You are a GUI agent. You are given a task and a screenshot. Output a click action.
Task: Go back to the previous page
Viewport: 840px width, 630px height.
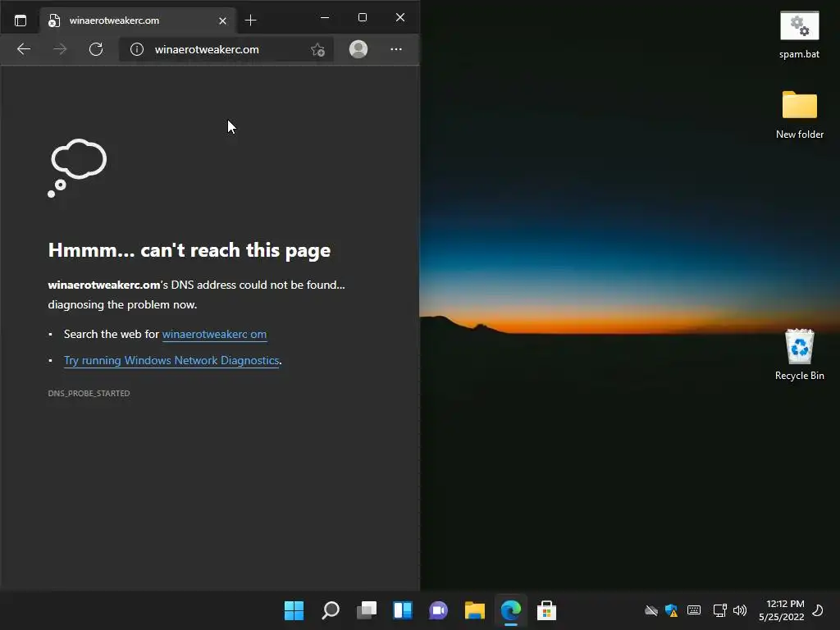24,49
